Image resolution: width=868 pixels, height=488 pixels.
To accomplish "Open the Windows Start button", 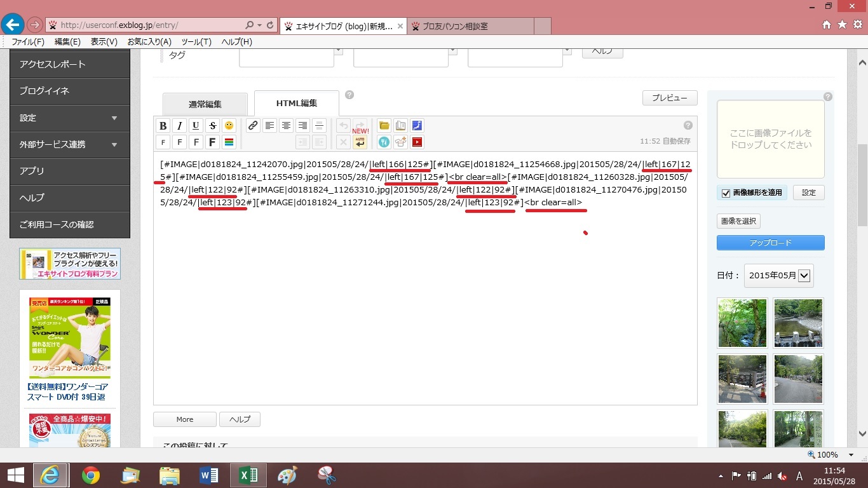I will [x=15, y=475].
